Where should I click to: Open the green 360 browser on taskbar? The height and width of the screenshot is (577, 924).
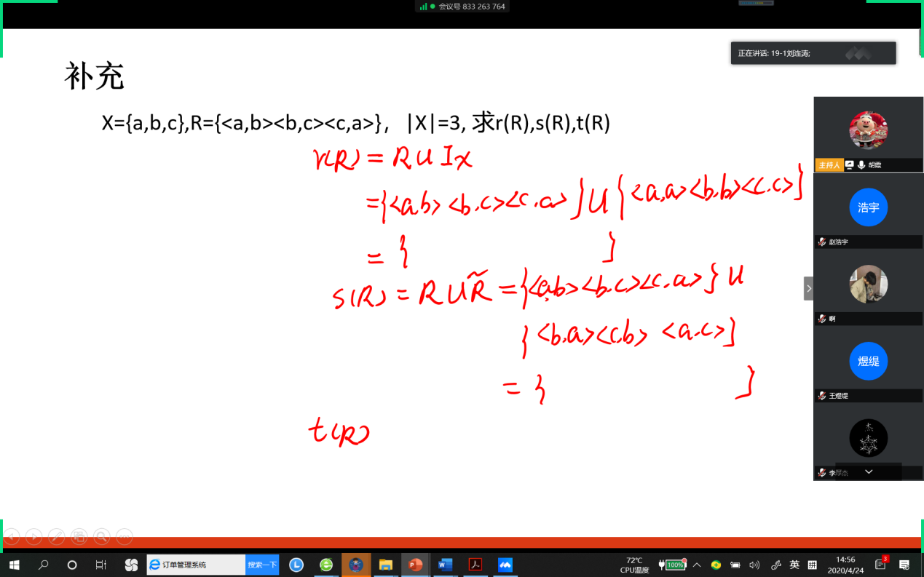pos(326,565)
